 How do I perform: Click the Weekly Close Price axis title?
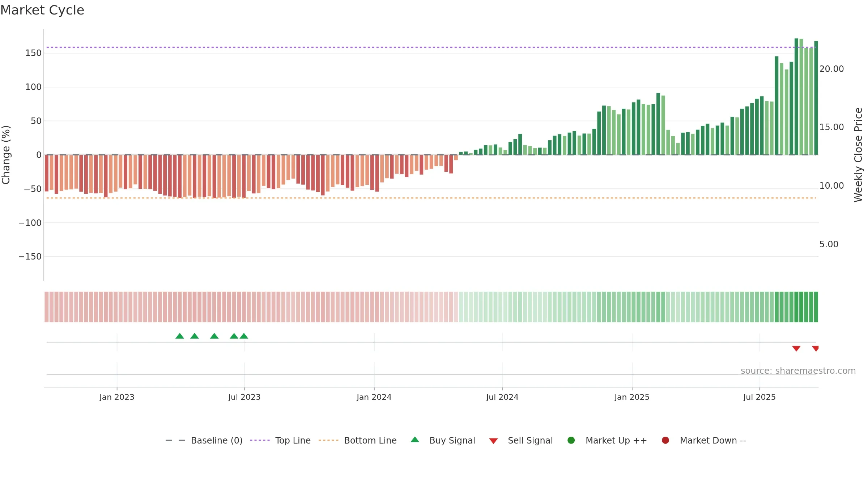click(858, 155)
